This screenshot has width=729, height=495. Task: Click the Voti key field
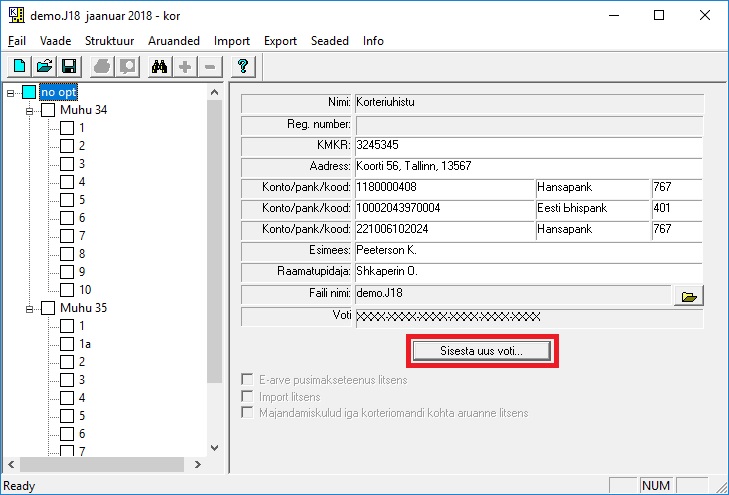530,317
